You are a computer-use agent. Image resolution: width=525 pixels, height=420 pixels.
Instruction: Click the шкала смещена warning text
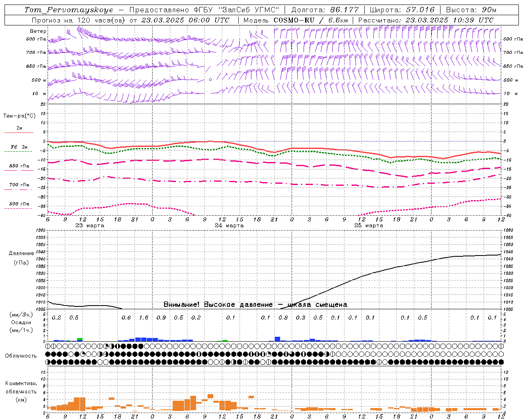317,305
